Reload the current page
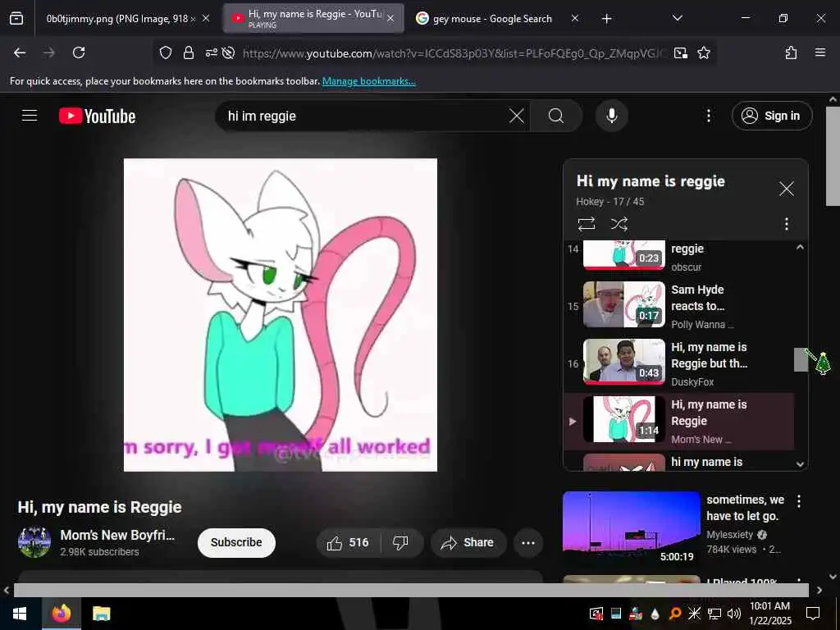The image size is (840, 630). (79, 52)
